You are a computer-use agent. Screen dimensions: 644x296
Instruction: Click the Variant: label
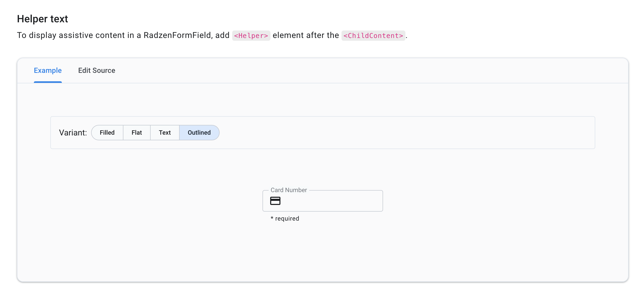click(73, 132)
